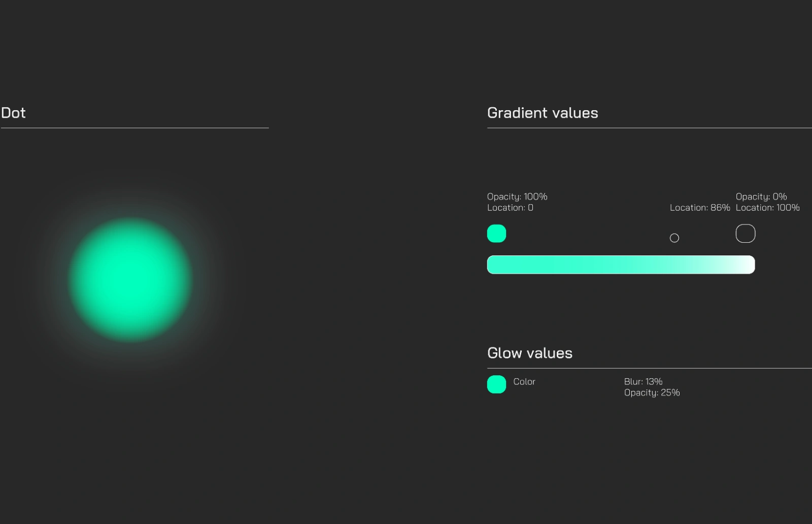Click the "Location: 86%" midpoint label
The width and height of the screenshot is (812, 524).
700,208
